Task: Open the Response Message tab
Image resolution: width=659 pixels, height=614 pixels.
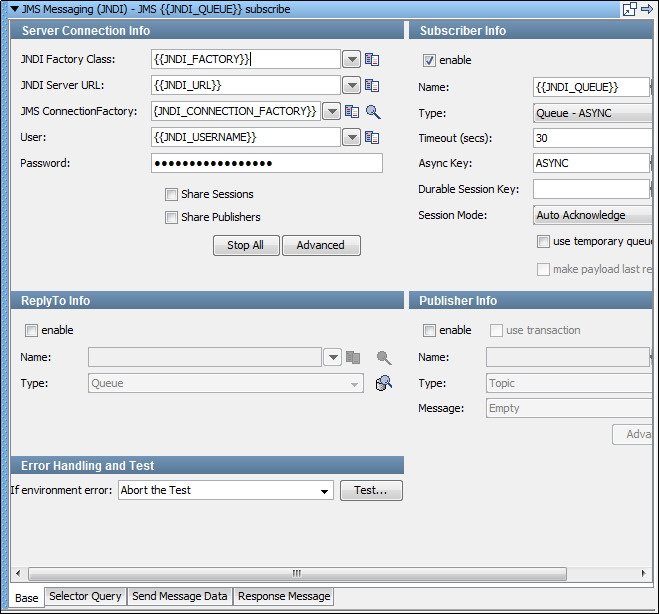Action: click(x=284, y=597)
